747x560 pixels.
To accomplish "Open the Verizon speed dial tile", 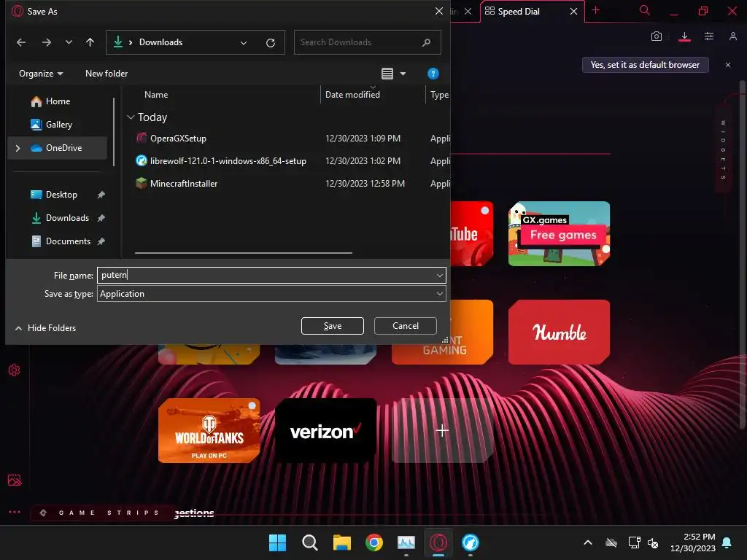I will coord(326,431).
